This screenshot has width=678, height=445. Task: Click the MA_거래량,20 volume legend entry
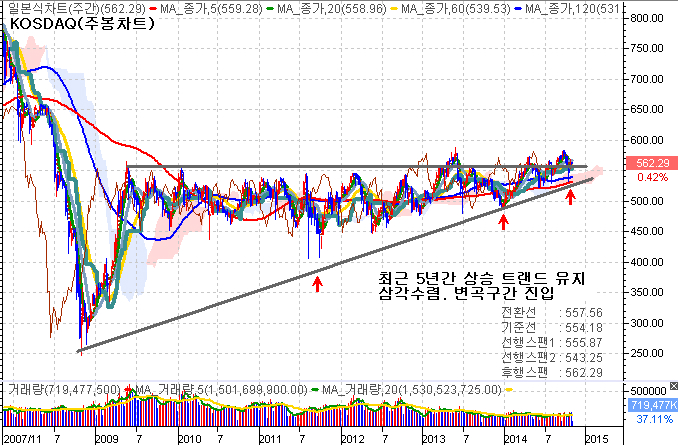point(410,388)
